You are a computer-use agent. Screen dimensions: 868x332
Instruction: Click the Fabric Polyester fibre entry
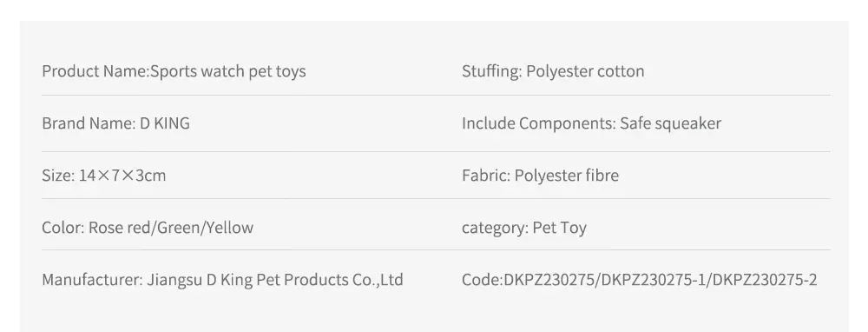(x=540, y=176)
